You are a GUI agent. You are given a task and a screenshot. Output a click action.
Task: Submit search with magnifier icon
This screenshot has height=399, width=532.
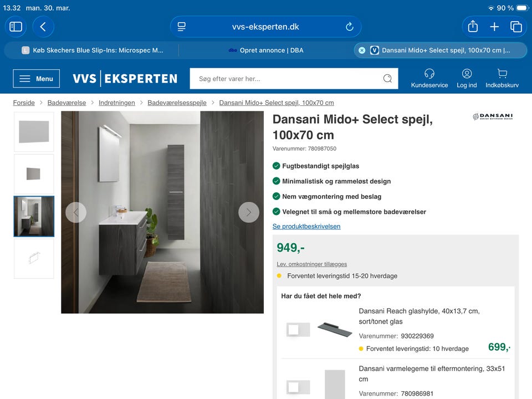coord(387,79)
